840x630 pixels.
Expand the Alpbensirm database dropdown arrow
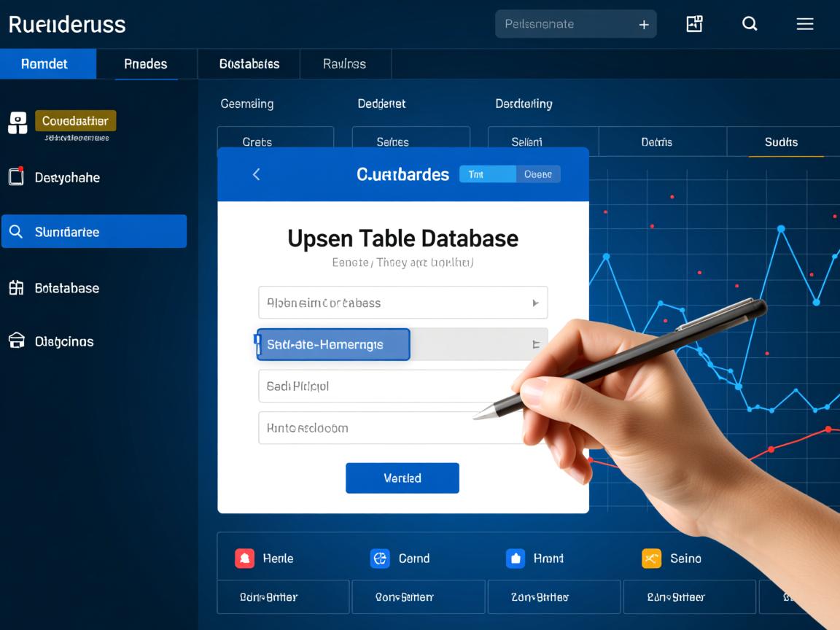(x=535, y=303)
